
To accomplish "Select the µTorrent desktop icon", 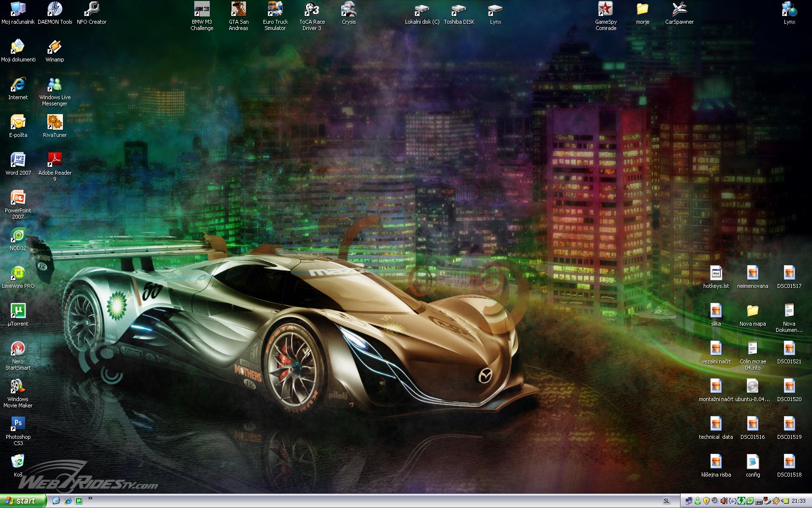I will click(x=18, y=315).
